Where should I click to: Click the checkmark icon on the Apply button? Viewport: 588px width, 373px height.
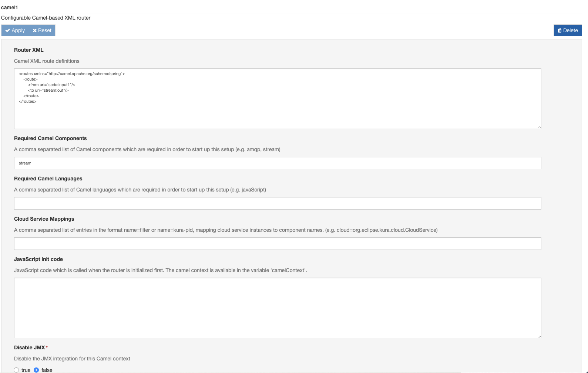[x=8, y=30]
